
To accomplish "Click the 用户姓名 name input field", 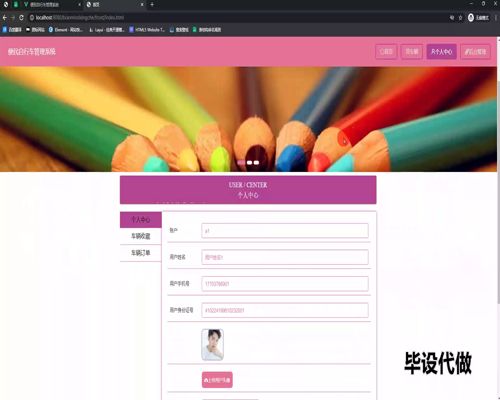I will point(285,257).
